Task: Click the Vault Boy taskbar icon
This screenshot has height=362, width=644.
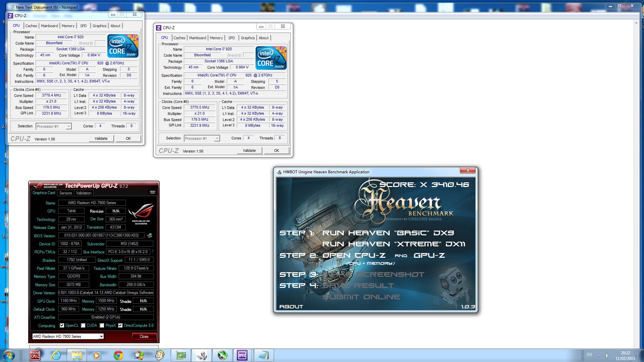Action: click(x=160, y=355)
